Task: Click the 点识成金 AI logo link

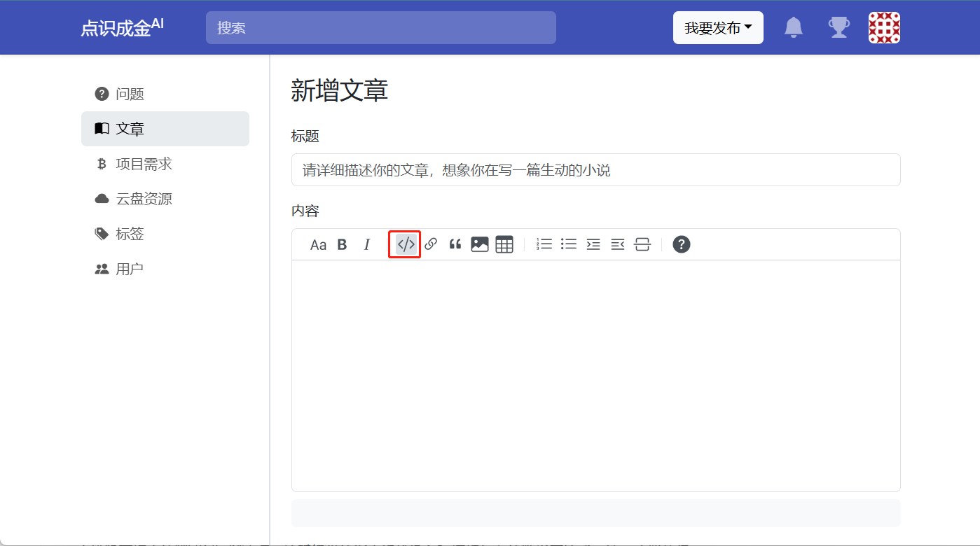Action: (122, 28)
